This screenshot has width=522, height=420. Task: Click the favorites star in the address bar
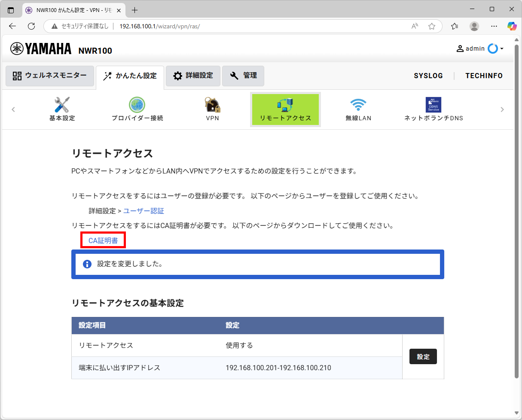coord(432,26)
